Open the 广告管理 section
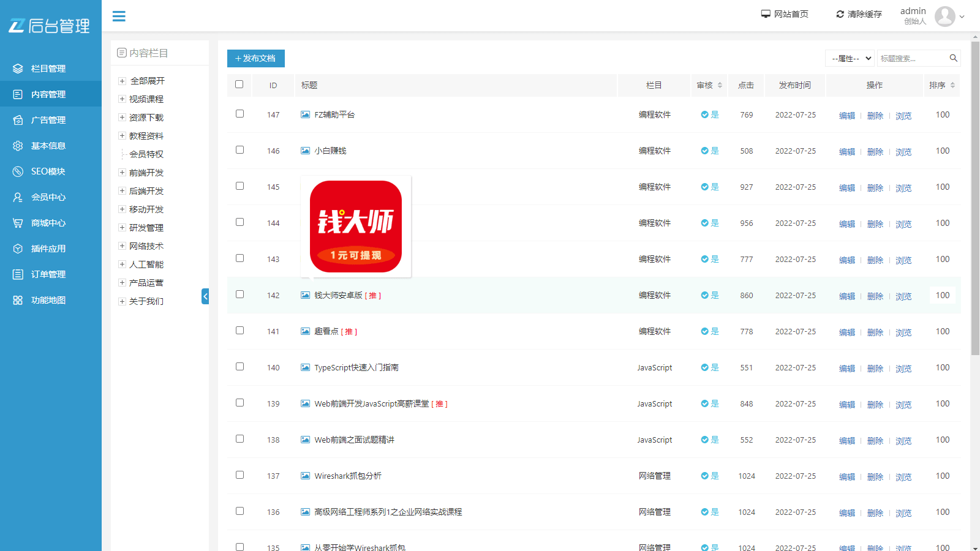 click(x=47, y=119)
